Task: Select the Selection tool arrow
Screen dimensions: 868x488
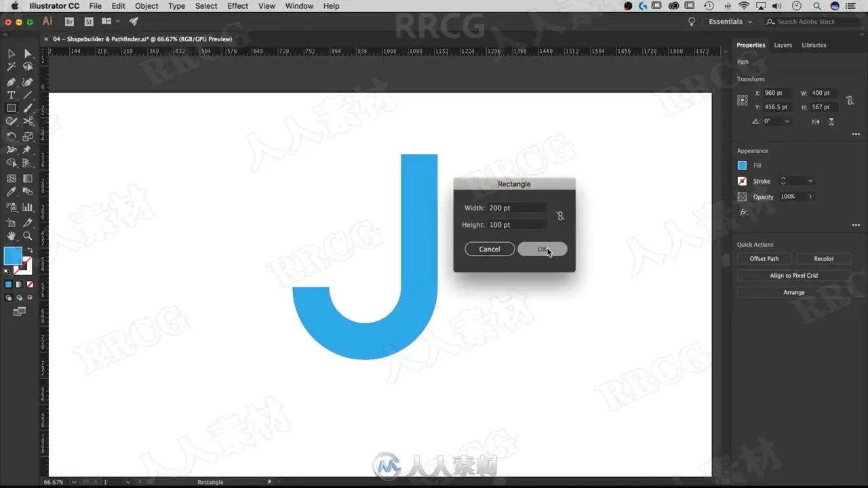Action: tap(11, 54)
